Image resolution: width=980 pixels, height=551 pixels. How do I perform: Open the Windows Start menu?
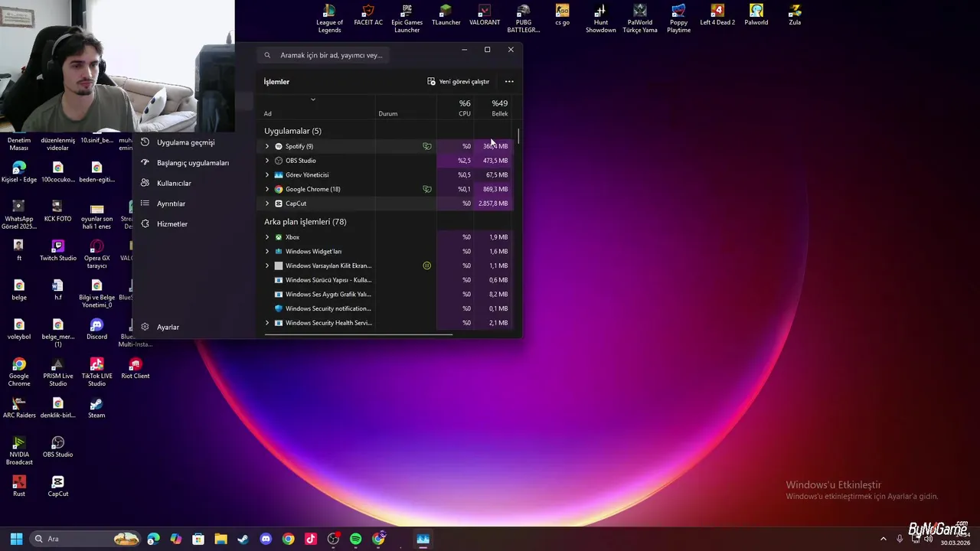tap(16, 539)
